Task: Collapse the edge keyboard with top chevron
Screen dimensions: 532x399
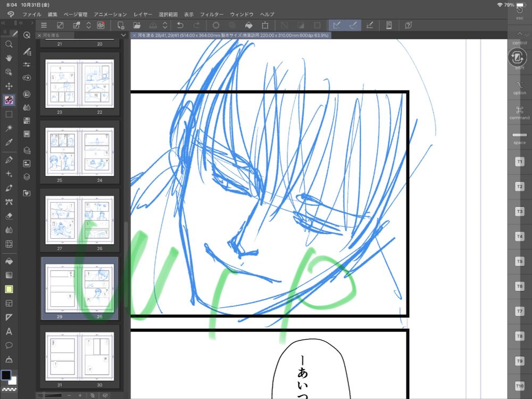Action: [x=519, y=34]
